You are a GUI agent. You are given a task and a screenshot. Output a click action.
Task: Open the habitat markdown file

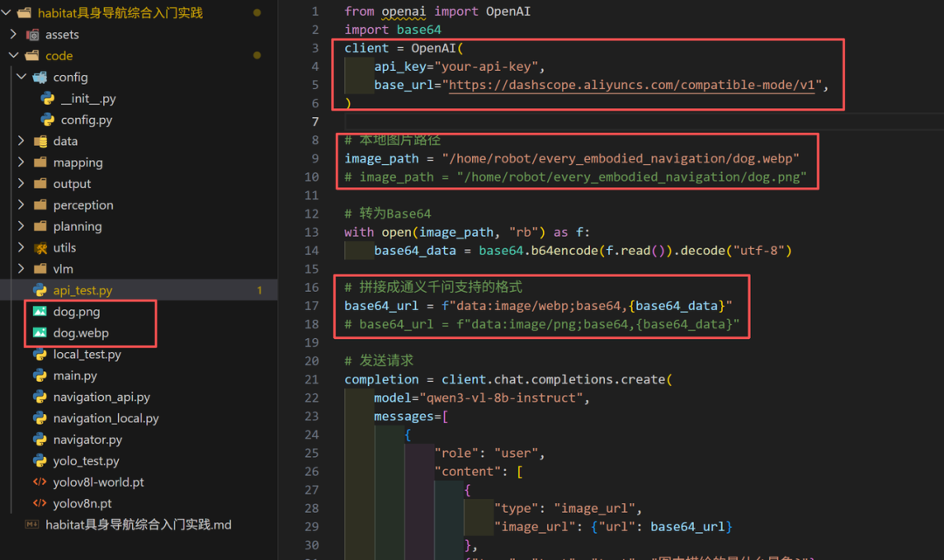pyautogui.click(x=138, y=524)
